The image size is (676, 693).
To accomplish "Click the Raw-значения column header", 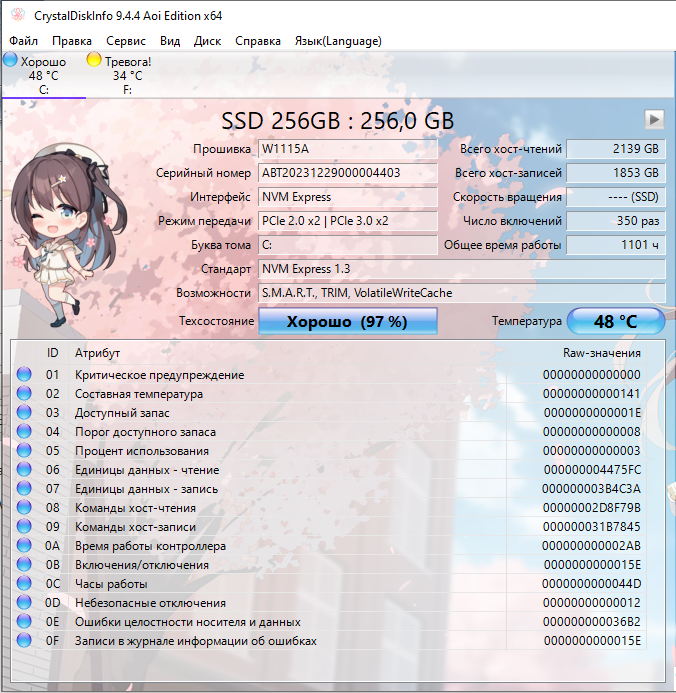I will point(601,353).
